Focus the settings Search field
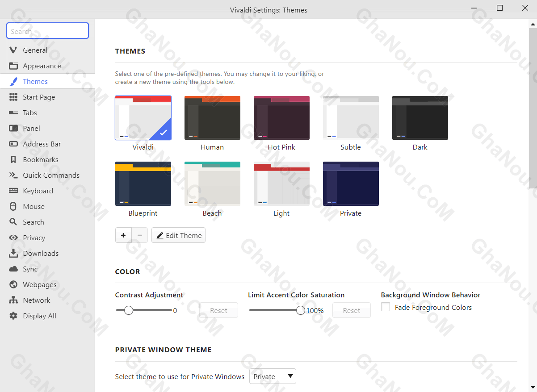 [x=47, y=31]
